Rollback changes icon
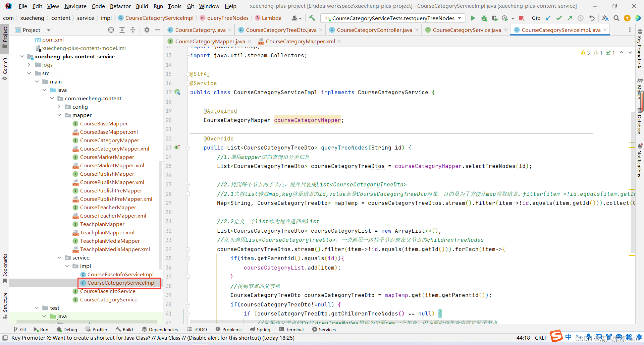 [592, 18]
